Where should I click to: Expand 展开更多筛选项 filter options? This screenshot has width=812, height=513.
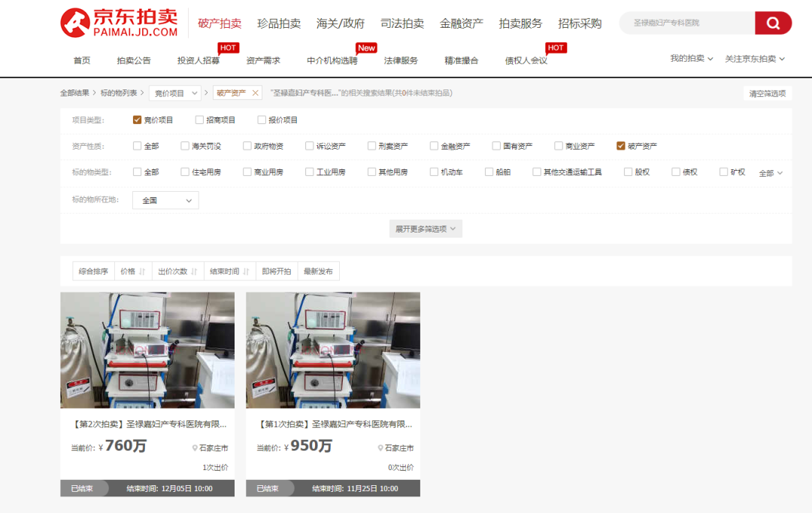tap(426, 229)
